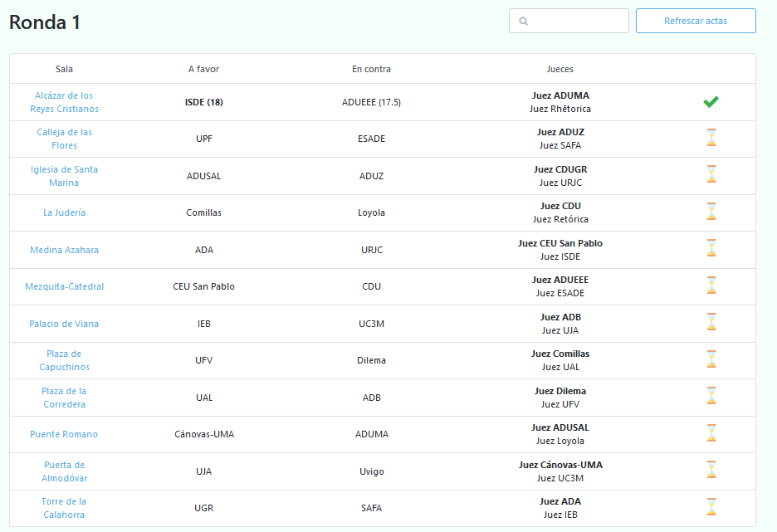Click the Uvigo team cell

(372, 471)
